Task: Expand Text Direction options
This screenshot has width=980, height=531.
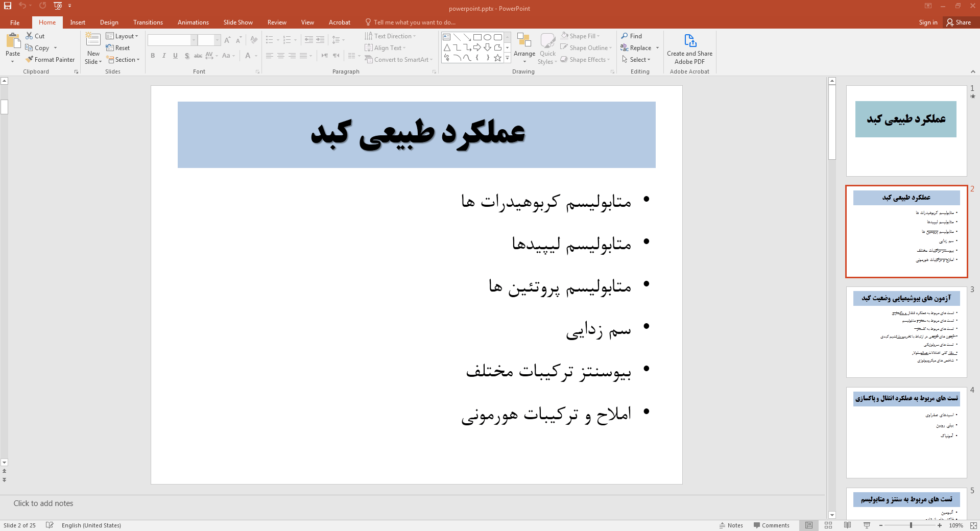Action: 391,36
